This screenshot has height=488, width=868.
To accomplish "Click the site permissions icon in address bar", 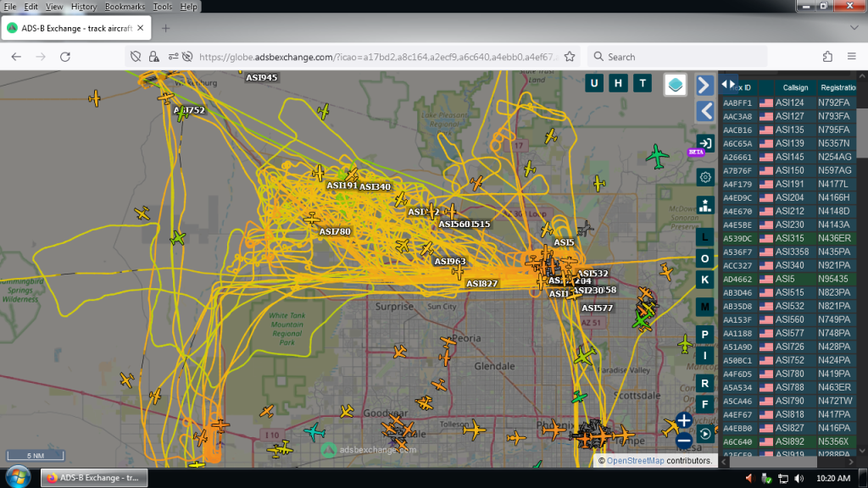I will coord(173,57).
